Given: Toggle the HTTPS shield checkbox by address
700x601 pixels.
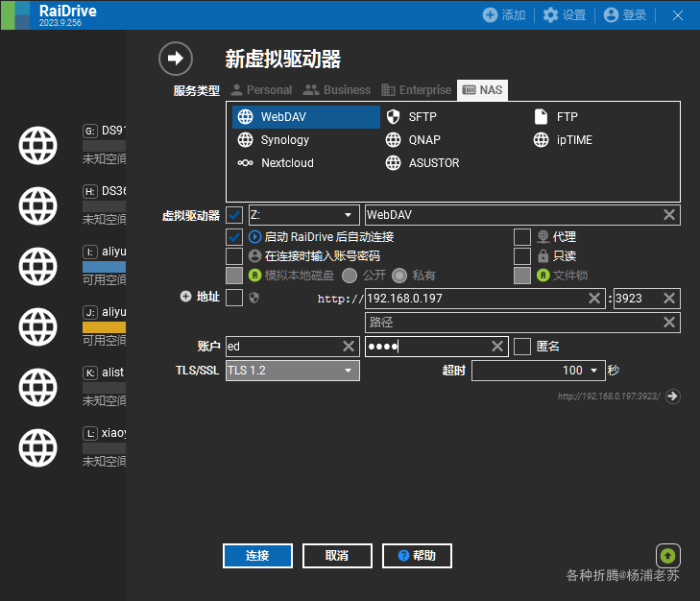Looking at the screenshot, I should coord(234,298).
